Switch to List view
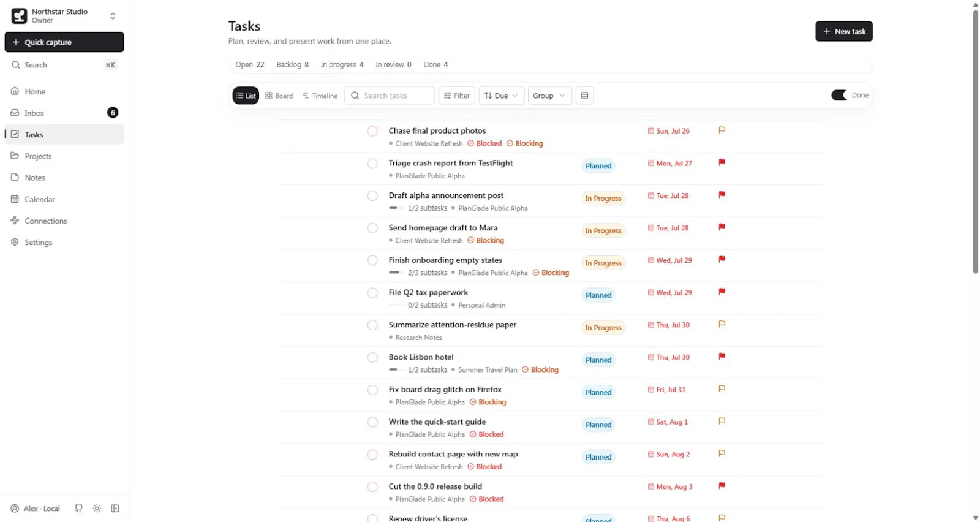The width and height of the screenshot is (980, 522). [x=246, y=96]
